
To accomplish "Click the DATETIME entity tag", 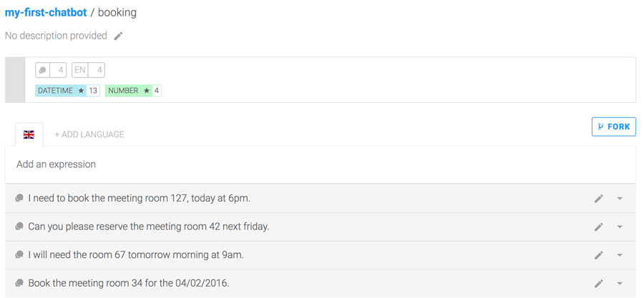I will 67,91.
